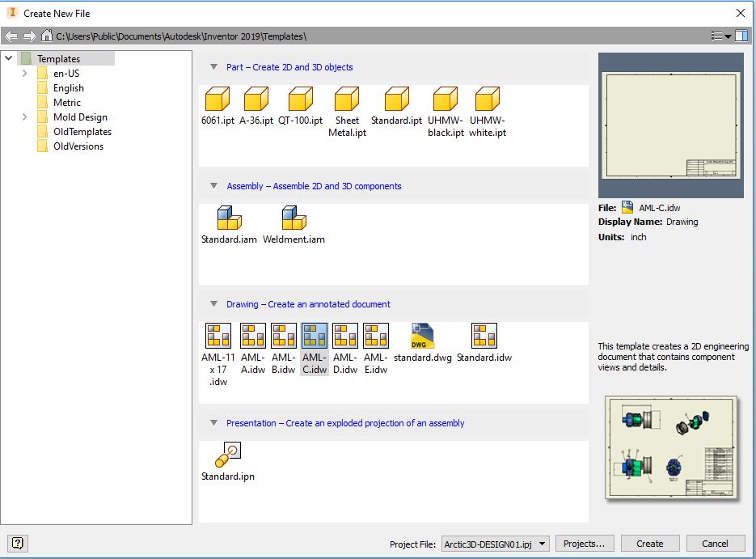The width and height of the screenshot is (756, 559).
Task: Select the 6061.ipt part template
Action: click(x=216, y=101)
